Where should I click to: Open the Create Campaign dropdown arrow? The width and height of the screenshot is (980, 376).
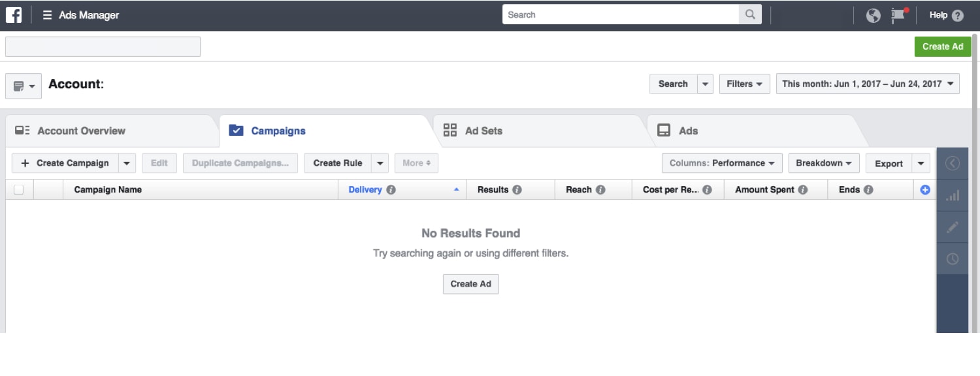click(127, 163)
